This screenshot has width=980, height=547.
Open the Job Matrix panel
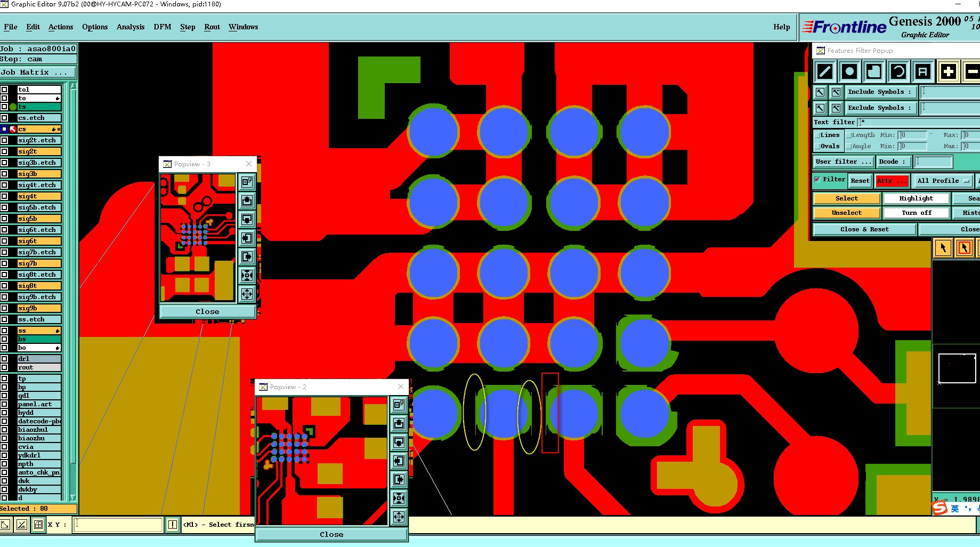point(38,72)
